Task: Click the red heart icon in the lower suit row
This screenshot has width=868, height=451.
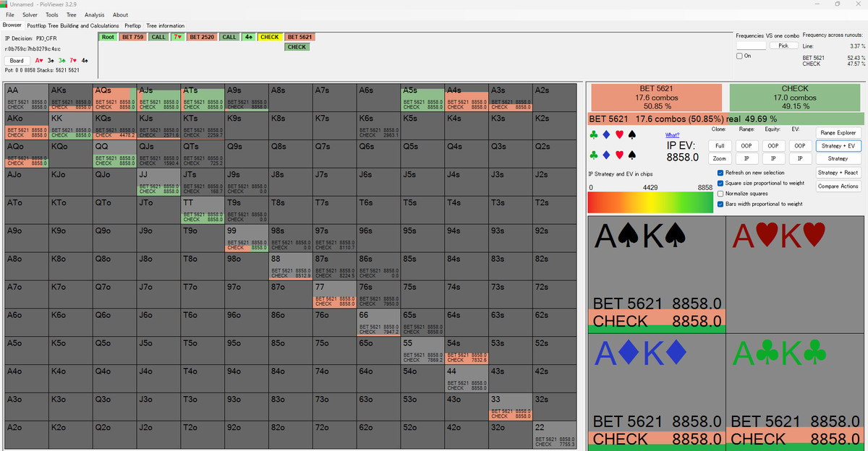Action: pyautogui.click(x=619, y=155)
